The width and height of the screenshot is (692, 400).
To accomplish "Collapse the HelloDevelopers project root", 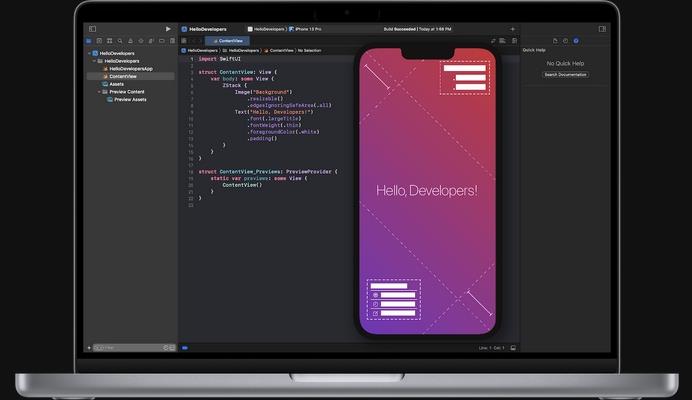I will tap(90, 53).
